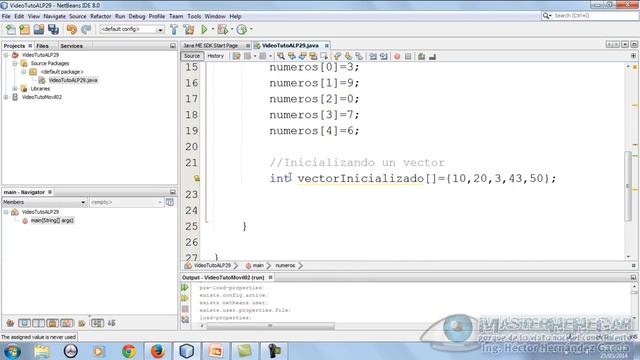Expand the VideoTutoMovil02 project node
Image resolution: width=640 pixels, height=360 pixels.
[x=6, y=97]
